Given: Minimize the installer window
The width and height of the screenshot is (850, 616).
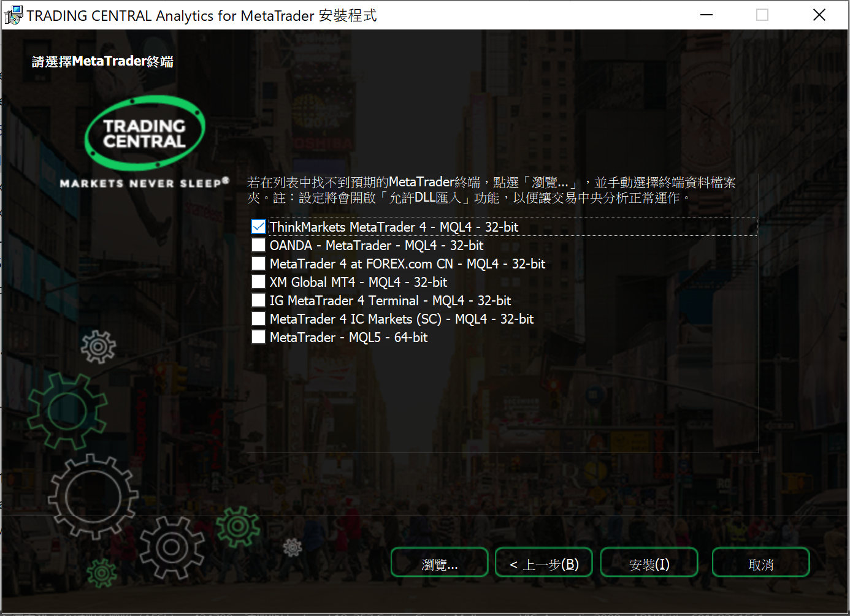Looking at the screenshot, I should coord(706,15).
